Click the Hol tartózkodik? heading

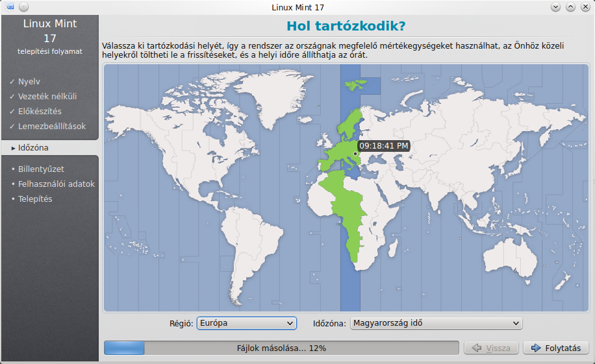(346, 26)
